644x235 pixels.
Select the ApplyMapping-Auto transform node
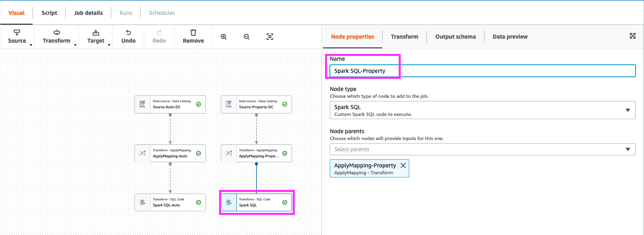(170, 153)
